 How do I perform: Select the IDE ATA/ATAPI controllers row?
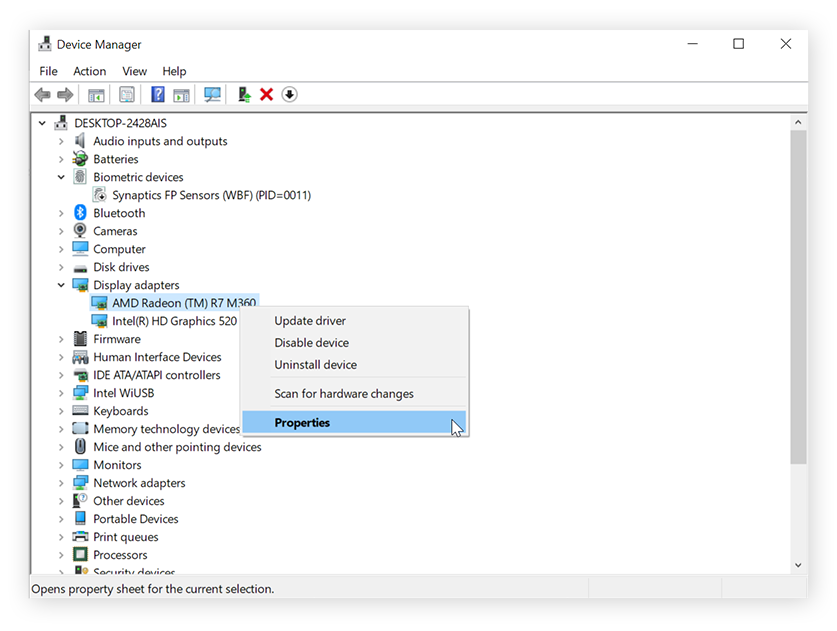point(156,375)
